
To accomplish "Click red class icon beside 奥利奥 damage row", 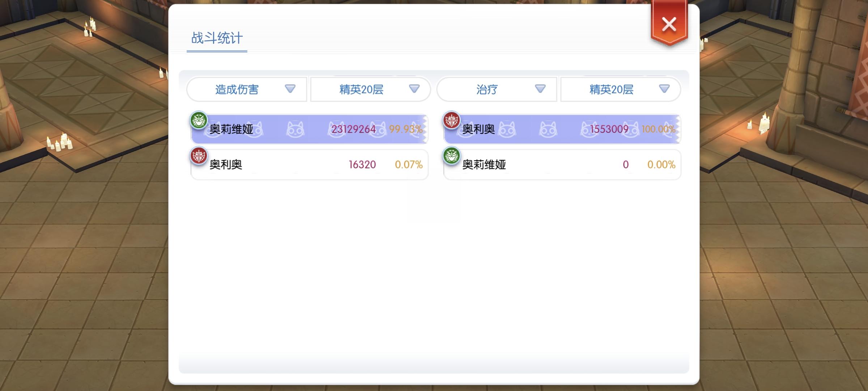I will pyautogui.click(x=199, y=156).
